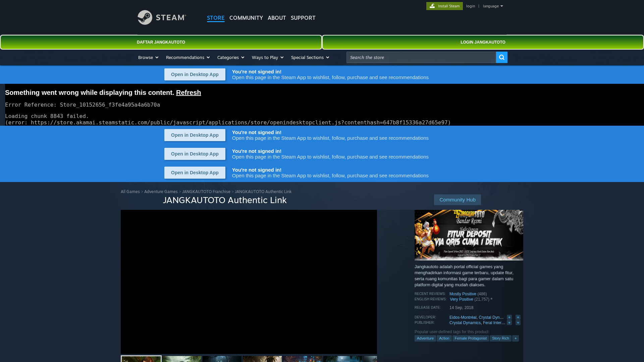Click the 14 Sep, 2018 release date
644x362 pixels.
pyautogui.click(x=462, y=308)
